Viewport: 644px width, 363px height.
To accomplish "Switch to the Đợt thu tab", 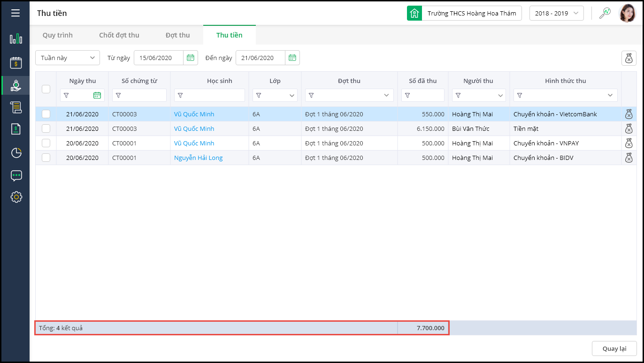I will pyautogui.click(x=177, y=35).
